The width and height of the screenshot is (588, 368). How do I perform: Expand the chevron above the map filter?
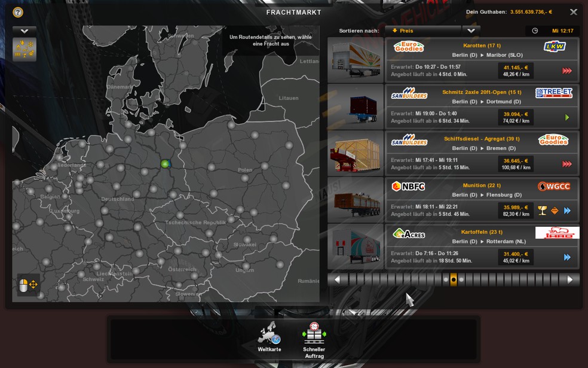point(24,31)
